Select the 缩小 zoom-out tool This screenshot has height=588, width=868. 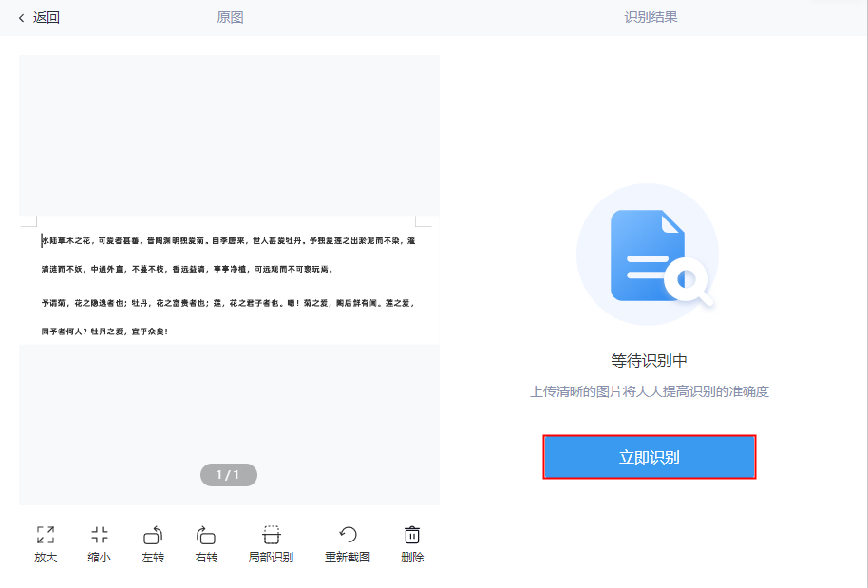click(99, 535)
